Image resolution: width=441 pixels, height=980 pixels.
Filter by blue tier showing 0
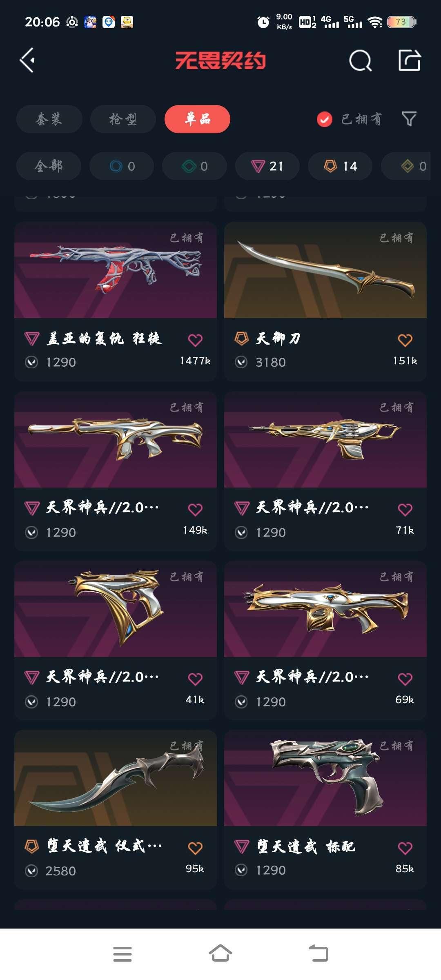click(122, 166)
